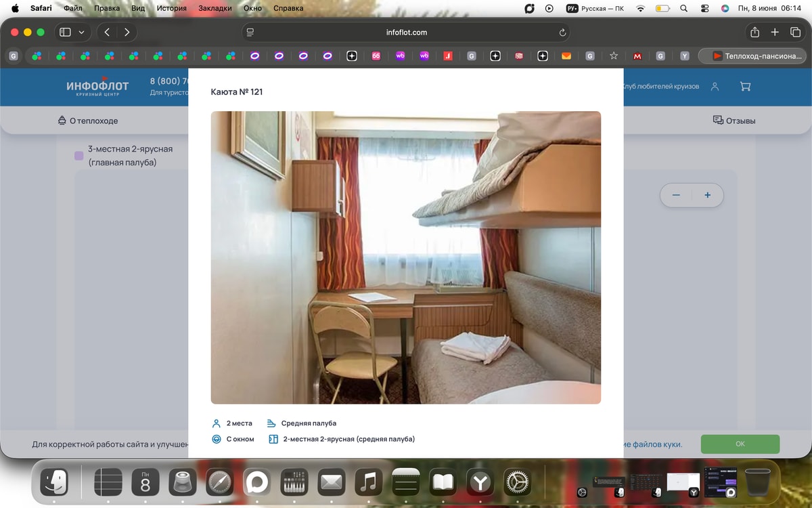Reload the infoflot.com page

pos(562,32)
